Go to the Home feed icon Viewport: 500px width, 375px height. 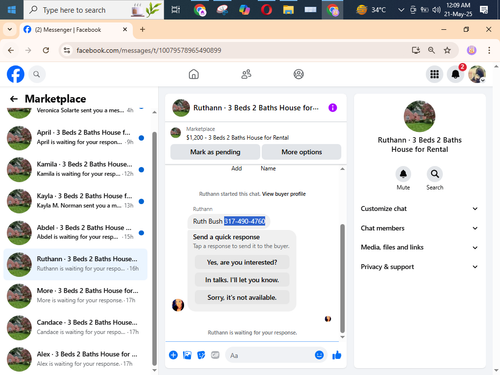[194, 74]
